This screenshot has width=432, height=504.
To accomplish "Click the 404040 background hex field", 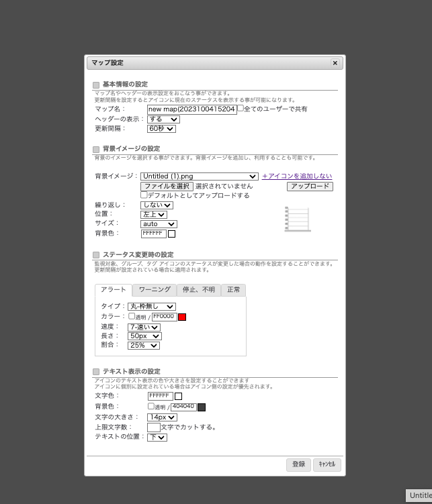I will [x=183, y=407].
